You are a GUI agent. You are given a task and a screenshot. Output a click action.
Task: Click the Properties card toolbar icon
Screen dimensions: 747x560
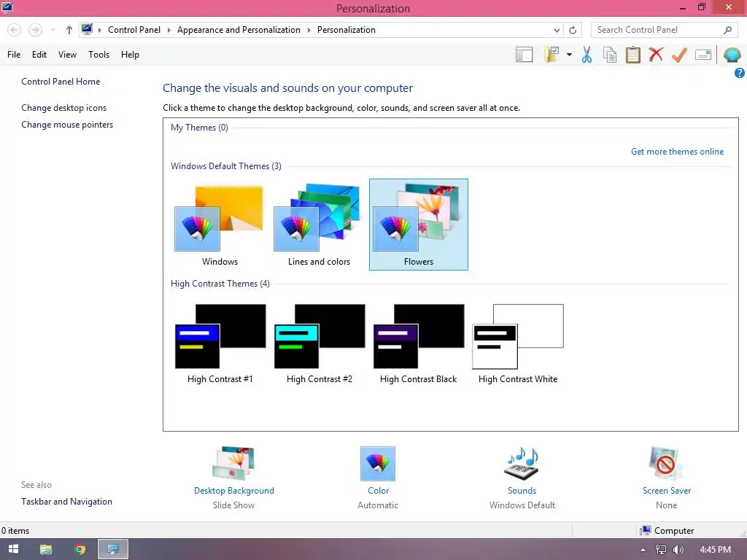(703, 55)
